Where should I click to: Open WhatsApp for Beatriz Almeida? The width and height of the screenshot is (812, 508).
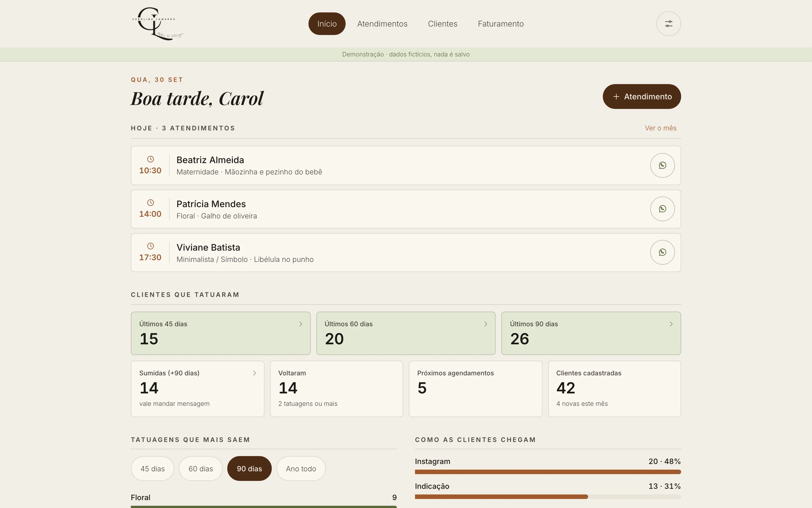coord(662,165)
